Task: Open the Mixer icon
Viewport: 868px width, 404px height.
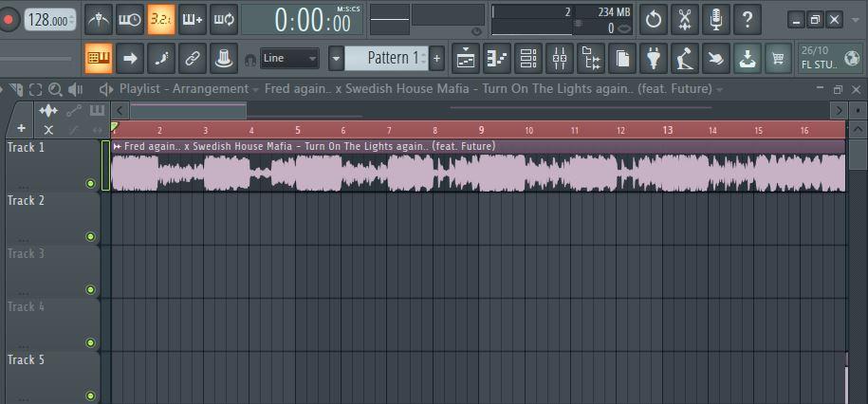Action: (560, 58)
